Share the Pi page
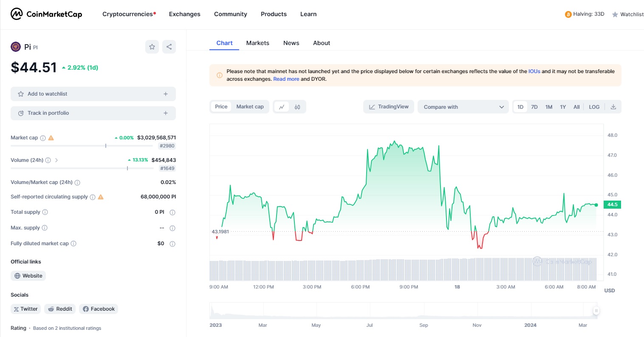 click(x=169, y=47)
